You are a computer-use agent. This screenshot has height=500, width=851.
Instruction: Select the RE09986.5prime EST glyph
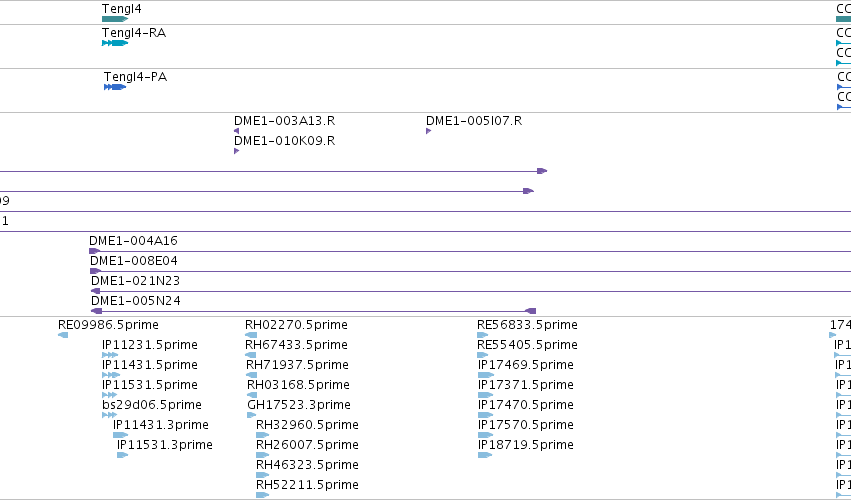(63, 335)
